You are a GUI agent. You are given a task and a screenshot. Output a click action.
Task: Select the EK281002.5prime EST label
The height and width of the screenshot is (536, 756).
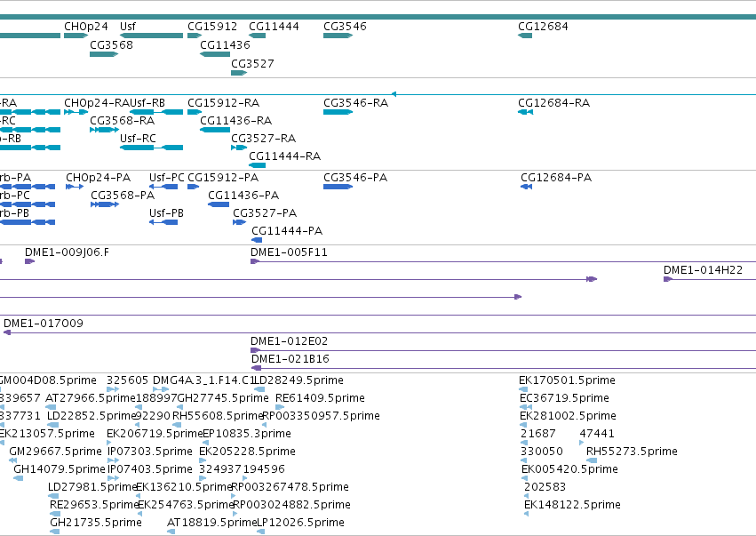click(568, 416)
